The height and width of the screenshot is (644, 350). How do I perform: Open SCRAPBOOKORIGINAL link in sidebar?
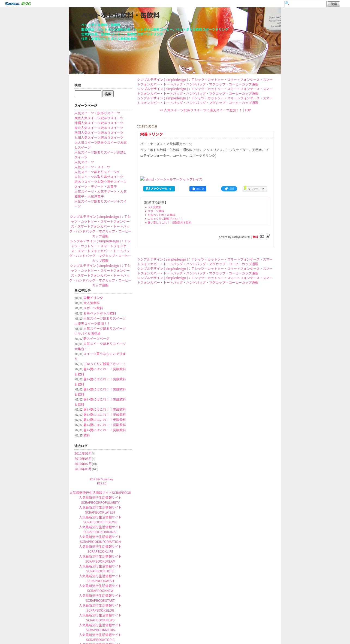(x=100, y=530)
